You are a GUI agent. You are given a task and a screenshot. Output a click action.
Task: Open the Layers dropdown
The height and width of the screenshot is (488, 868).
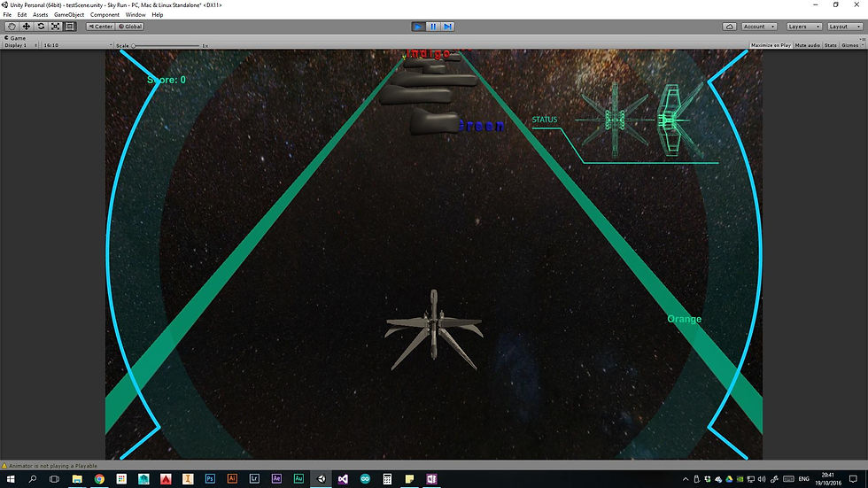804,27
